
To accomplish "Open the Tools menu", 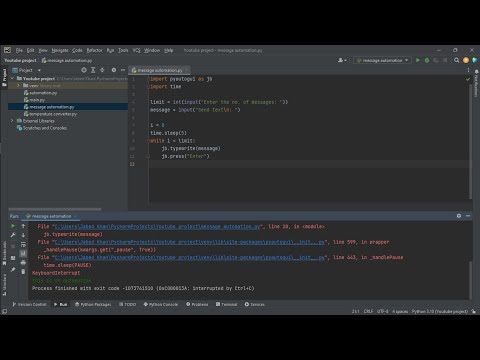I will click(x=123, y=50).
